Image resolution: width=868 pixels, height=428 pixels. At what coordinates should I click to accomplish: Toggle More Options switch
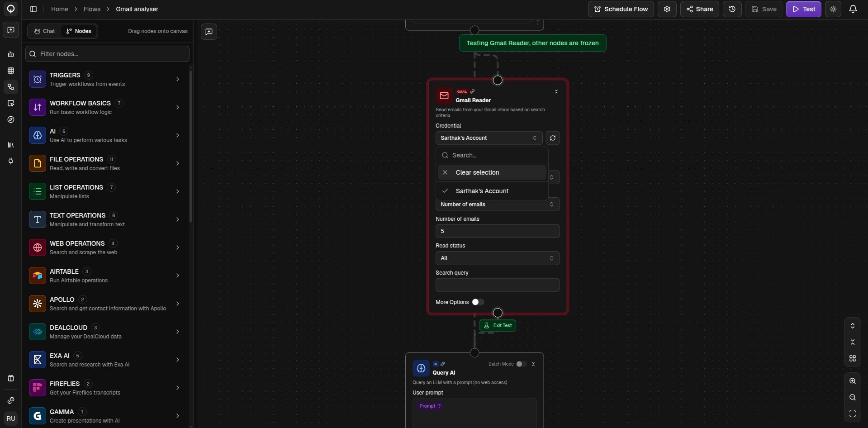point(478,302)
